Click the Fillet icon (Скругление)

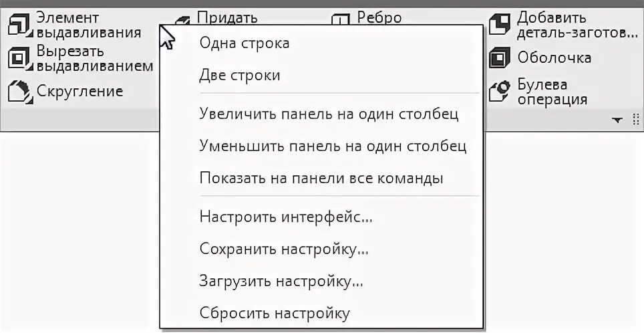point(20,92)
